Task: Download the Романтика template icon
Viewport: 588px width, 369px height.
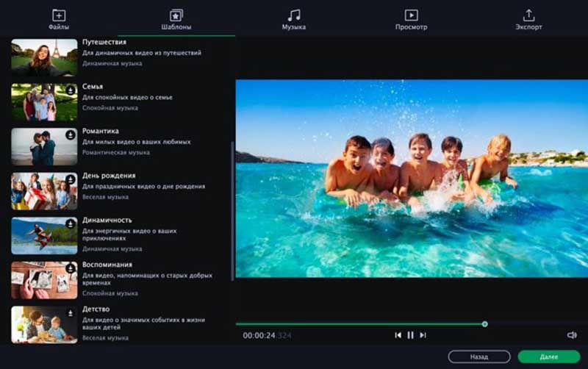Action: click(71, 135)
